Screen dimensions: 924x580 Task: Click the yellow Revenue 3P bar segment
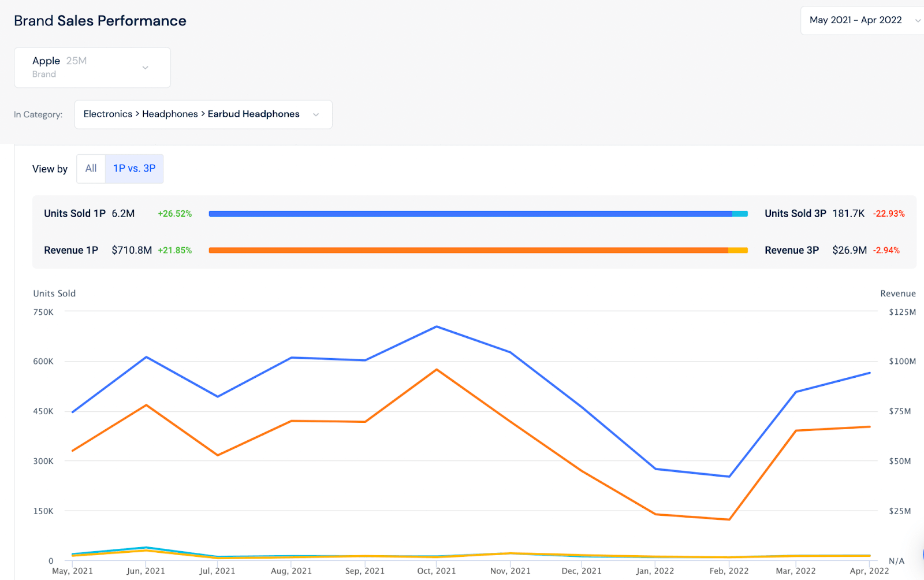(x=738, y=251)
